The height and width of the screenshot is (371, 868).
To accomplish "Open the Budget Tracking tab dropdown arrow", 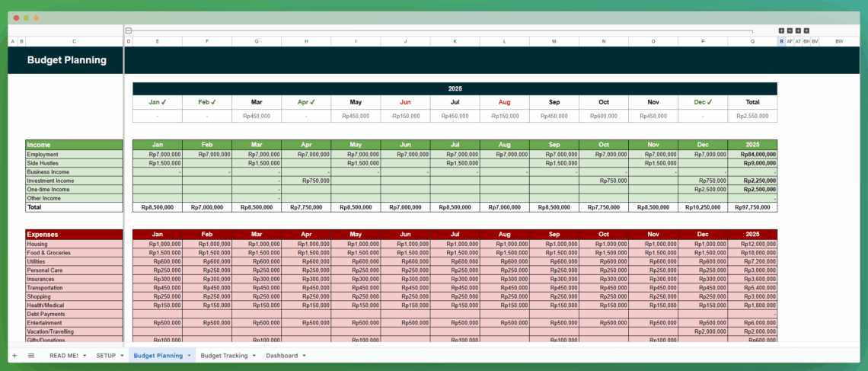I will coord(254,356).
